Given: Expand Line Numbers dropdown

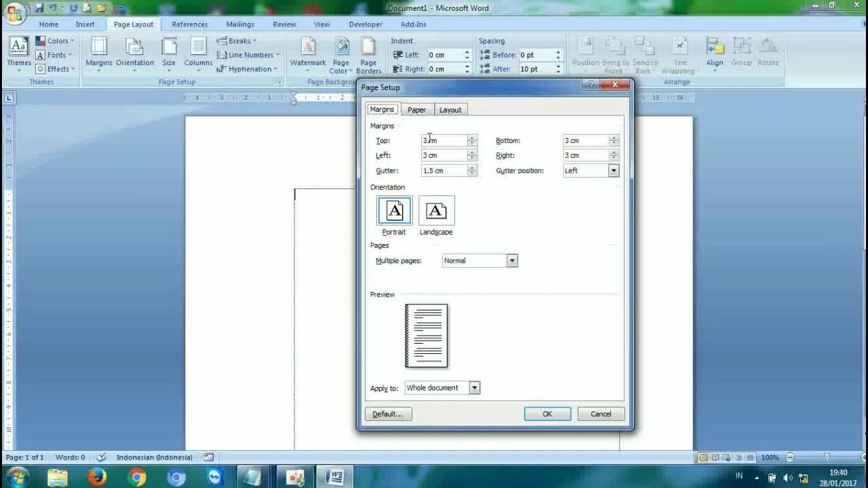Looking at the screenshot, I should coord(248,55).
